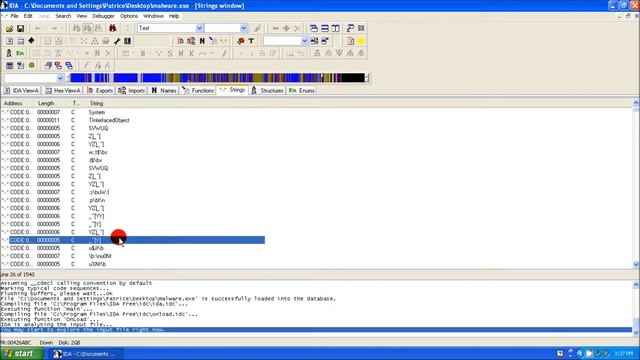The height and width of the screenshot is (360, 640).
Task: Click the yellow circle toolbar icon
Action: [361, 41]
